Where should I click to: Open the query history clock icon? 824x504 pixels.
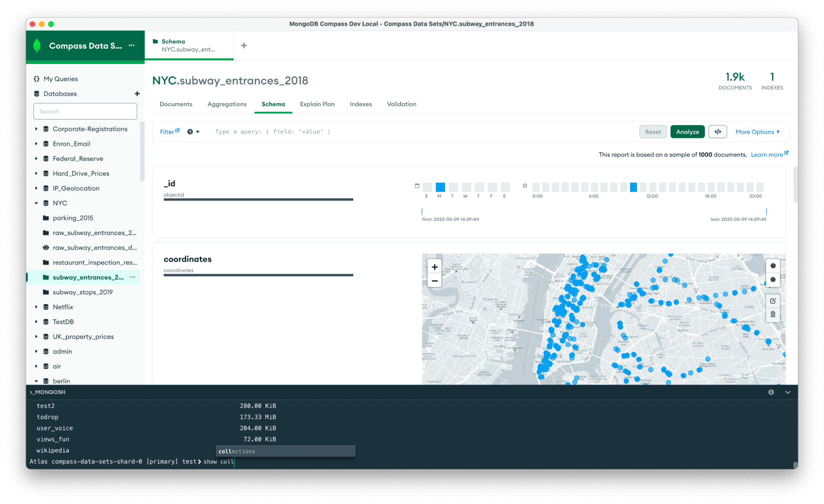(190, 131)
